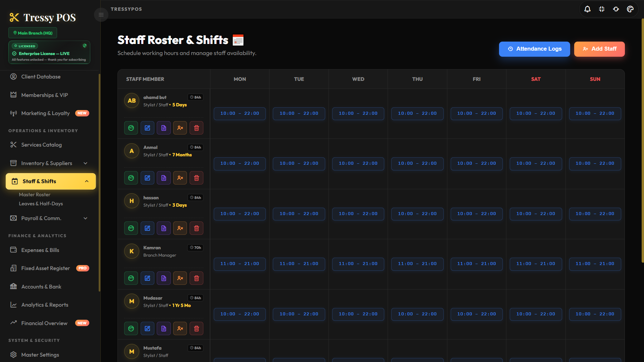Edit hassan's staff record
This screenshot has width=644, height=362.
[147, 228]
